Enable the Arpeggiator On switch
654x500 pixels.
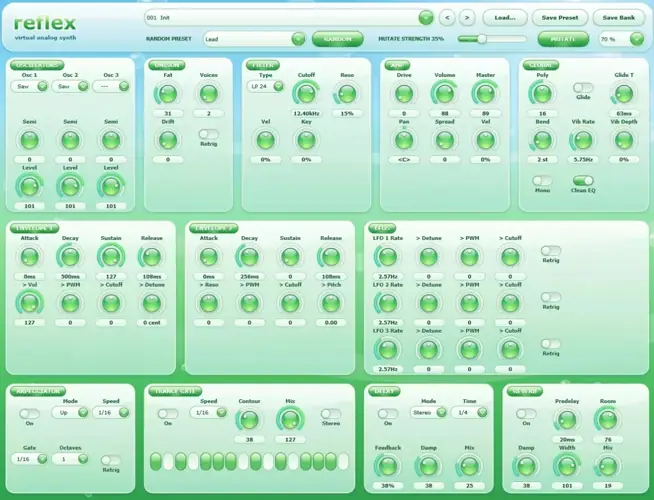(x=29, y=414)
